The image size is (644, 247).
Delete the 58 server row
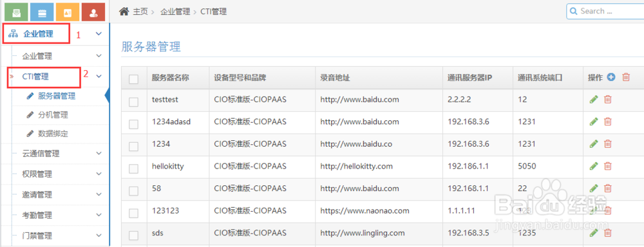608,188
